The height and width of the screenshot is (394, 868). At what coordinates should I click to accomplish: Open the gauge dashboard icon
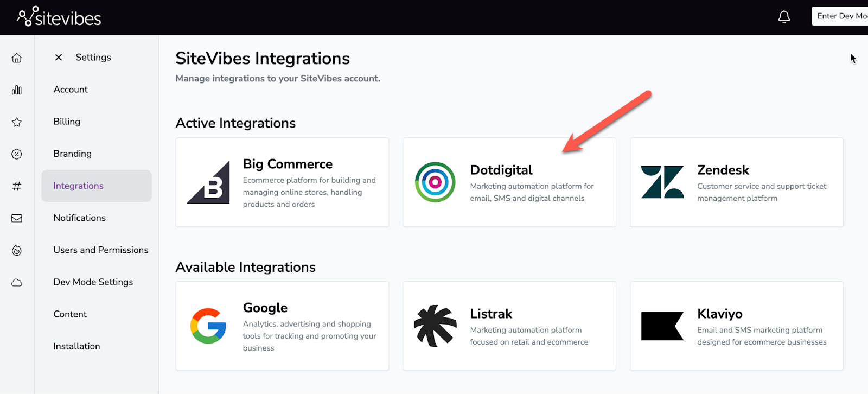coord(17,154)
